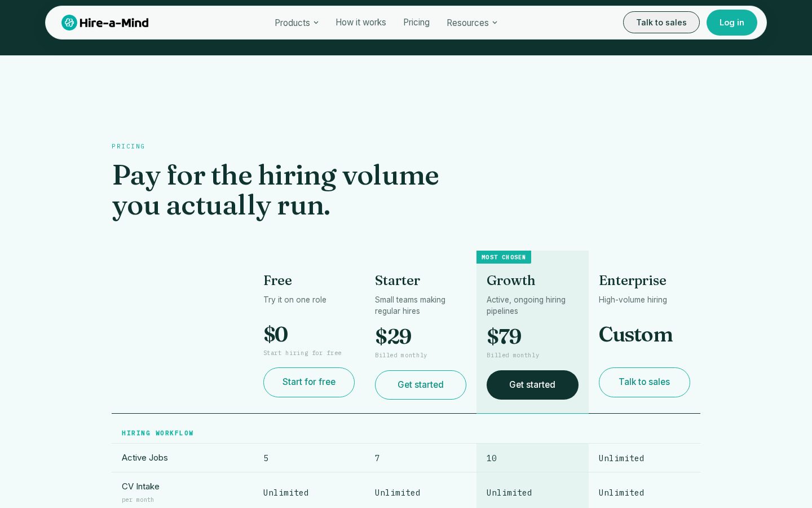Viewport: 812px width, 508px height.
Task: Click Active Jobs value 5 for Free
Action: (x=266, y=458)
